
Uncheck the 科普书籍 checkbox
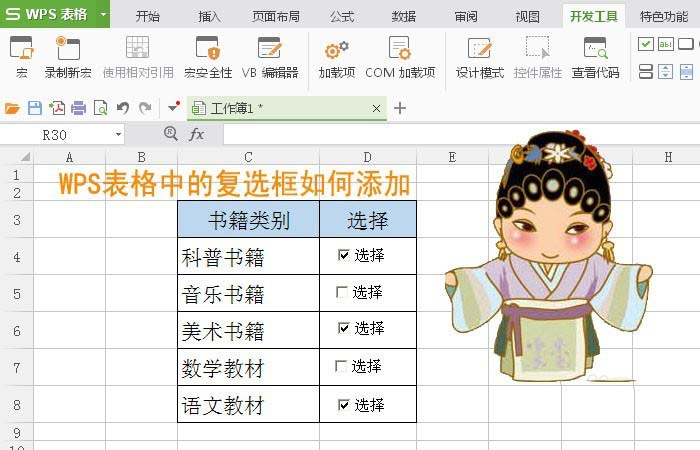point(344,255)
